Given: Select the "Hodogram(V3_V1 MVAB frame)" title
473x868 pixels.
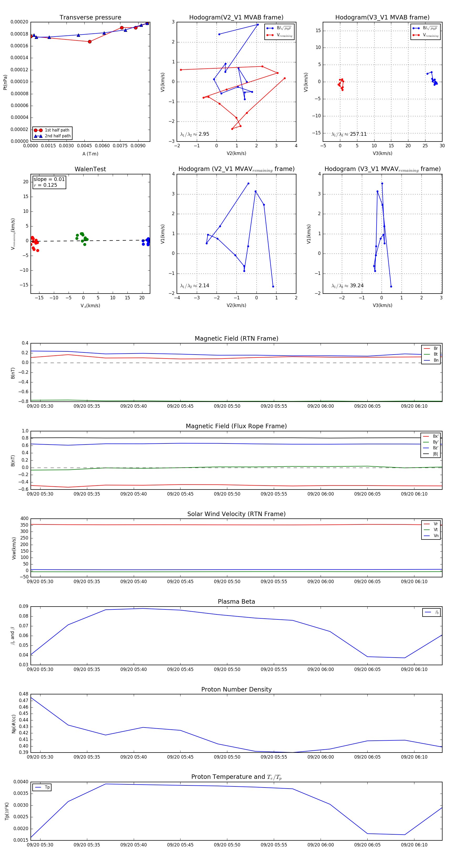Looking at the screenshot, I should click(x=382, y=17).
